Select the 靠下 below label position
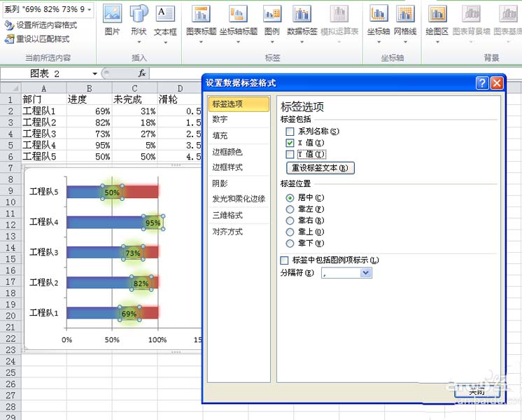Viewport: 522px width, 420px height. [290, 244]
